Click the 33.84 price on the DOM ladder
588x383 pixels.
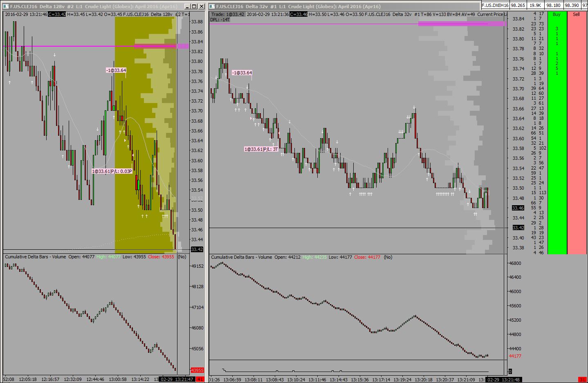click(x=518, y=19)
